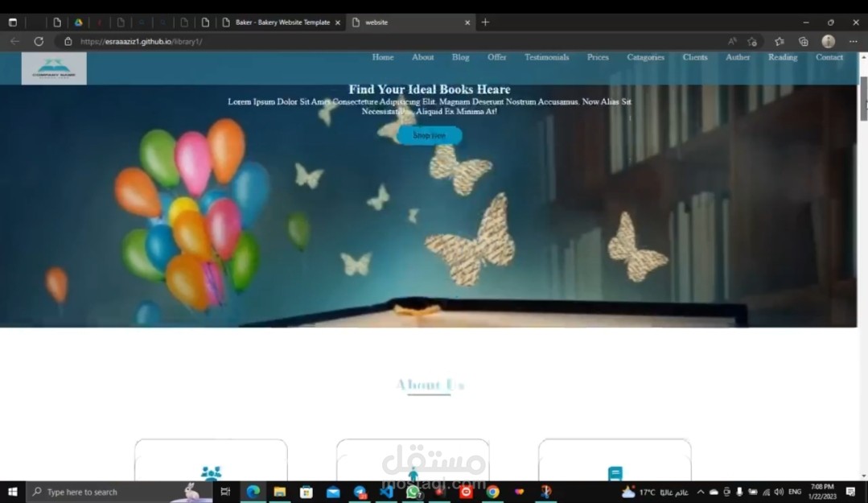Open the Clients nav link
The image size is (868, 503).
695,57
